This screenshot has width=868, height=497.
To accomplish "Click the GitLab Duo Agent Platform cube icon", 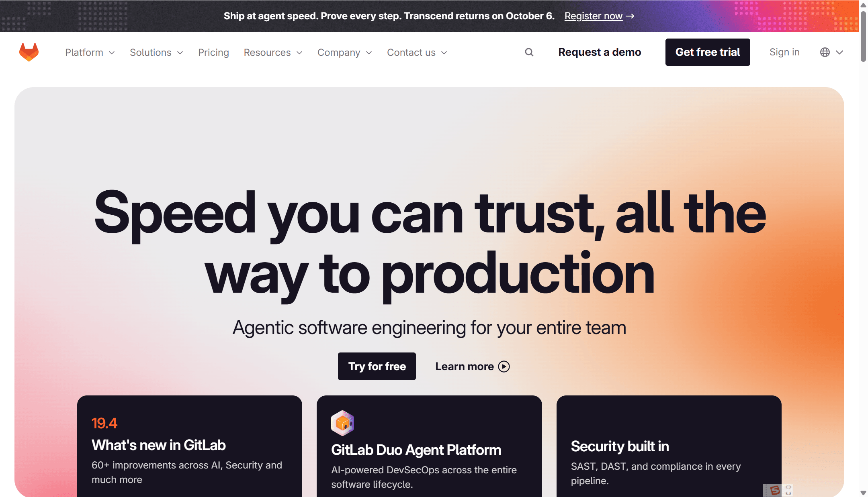I will coord(342,423).
